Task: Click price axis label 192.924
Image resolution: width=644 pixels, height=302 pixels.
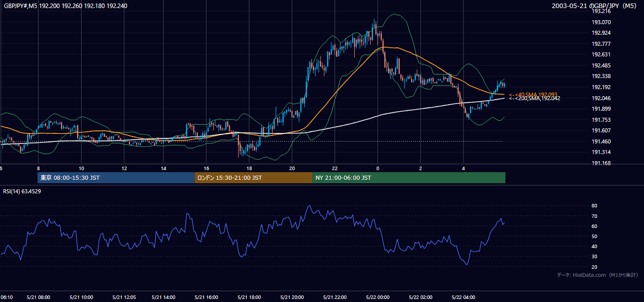Action: pyautogui.click(x=601, y=33)
